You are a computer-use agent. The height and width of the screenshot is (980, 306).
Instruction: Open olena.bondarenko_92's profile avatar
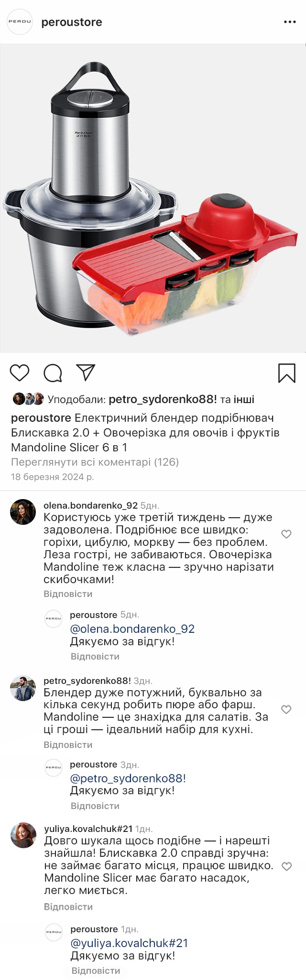[23, 512]
